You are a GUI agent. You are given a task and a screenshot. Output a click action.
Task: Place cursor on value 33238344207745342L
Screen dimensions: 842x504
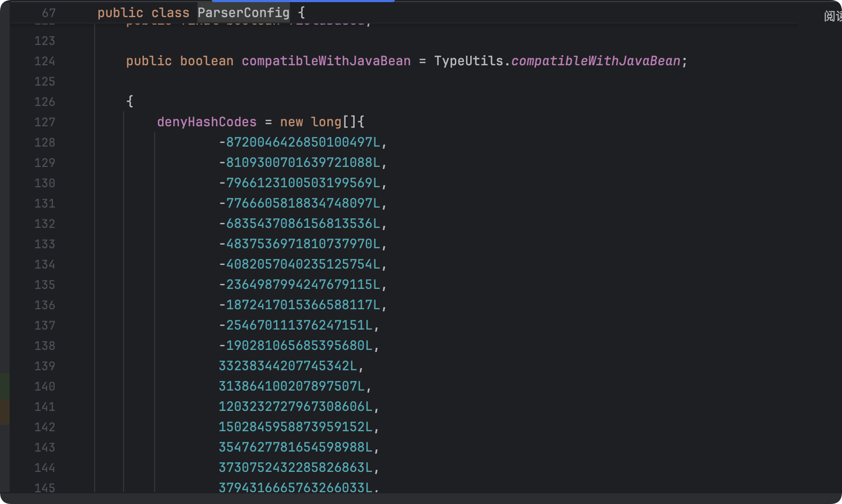[288, 366]
